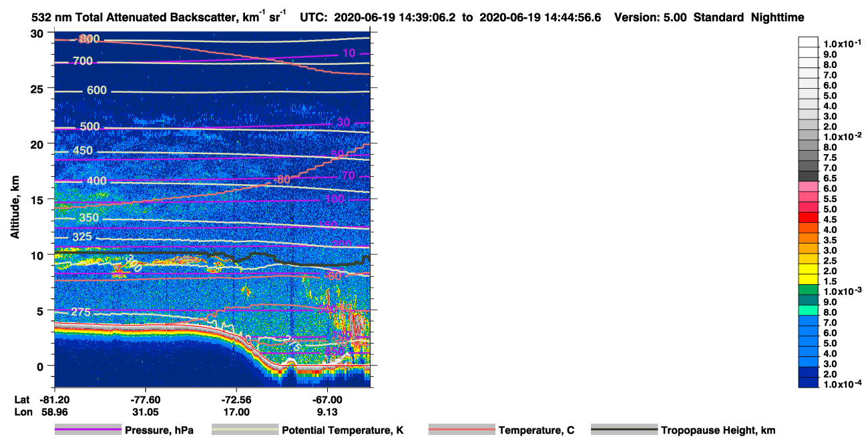This screenshot has width=868, height=445.
Task: Click the latitude value -72.56
Action: click(236, 399)
